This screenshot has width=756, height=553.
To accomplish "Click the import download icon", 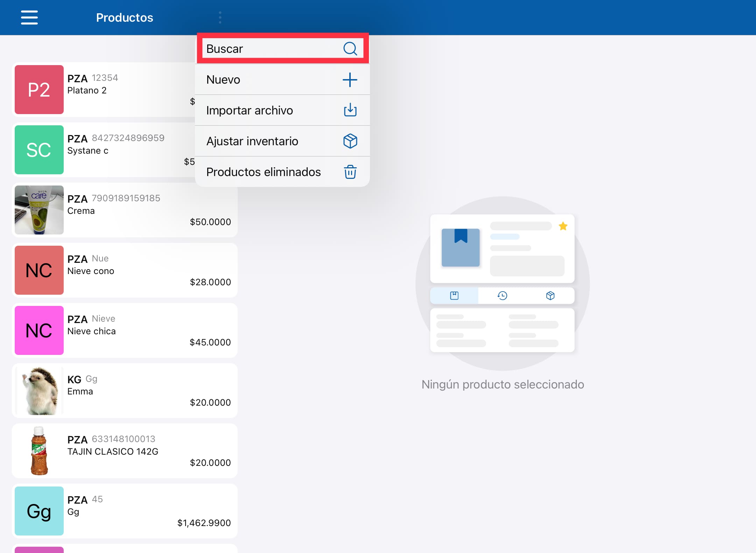I will pos(350,110).
